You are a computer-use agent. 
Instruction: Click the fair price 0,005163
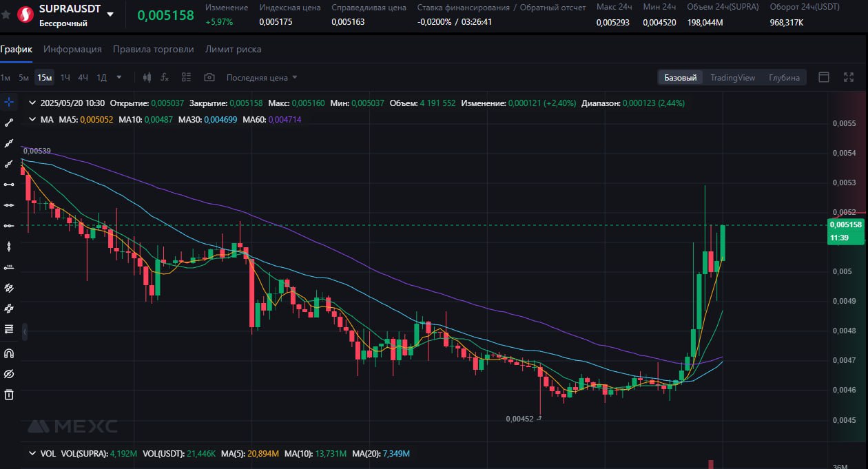click(348, 21)
